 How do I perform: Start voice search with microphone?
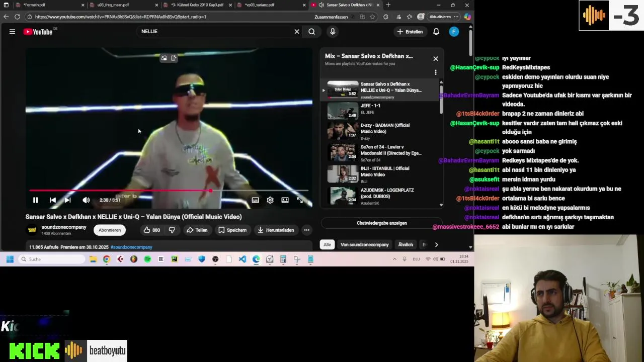click(x=333, y=32)
